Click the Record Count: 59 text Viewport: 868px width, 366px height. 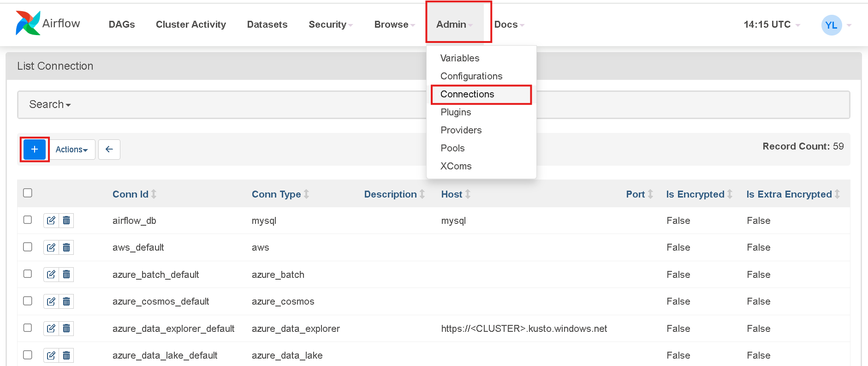(x=803, y=146)
